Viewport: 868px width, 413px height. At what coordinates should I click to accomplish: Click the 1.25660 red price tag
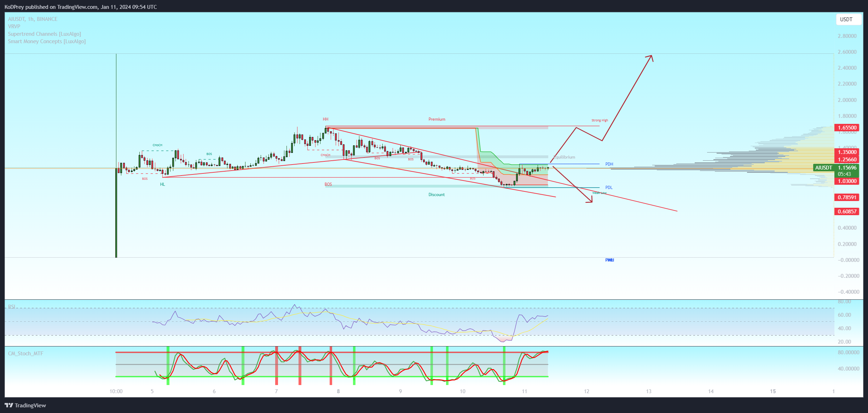pos(847,160)
